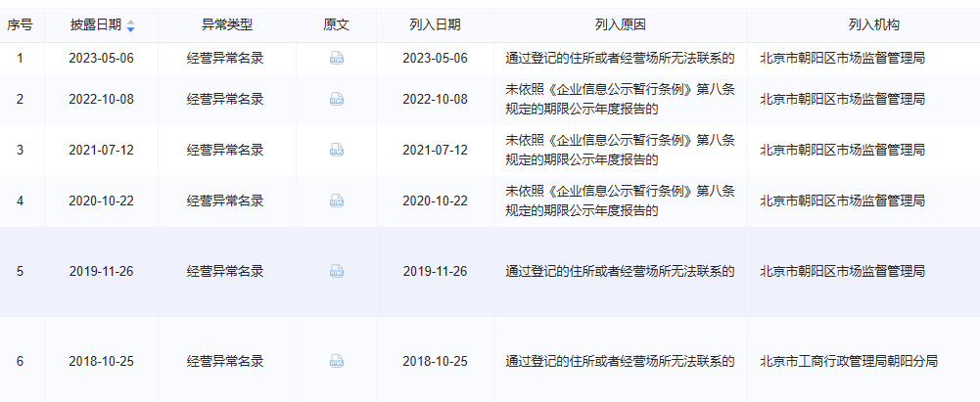Select disclosure date 2020-10-22 in row 4
The image size is (980, 402).
coord(101,201)
